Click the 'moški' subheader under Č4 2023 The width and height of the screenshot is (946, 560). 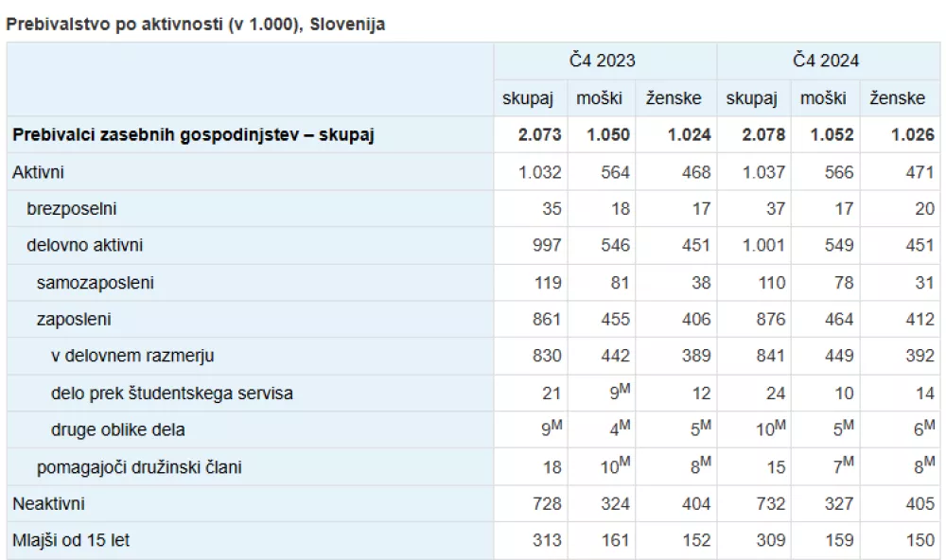pyautogui.click(x=600, y=97)
